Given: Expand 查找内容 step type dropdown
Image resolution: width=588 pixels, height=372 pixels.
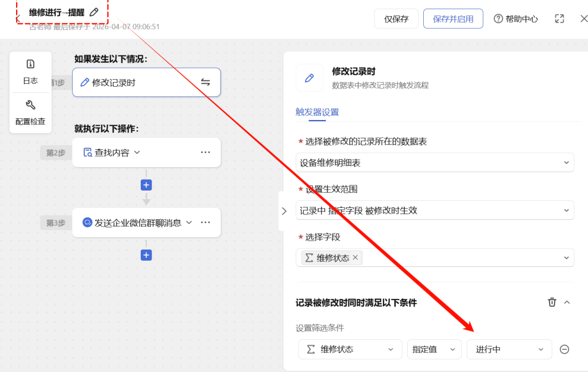Looking at the screenshot, I should 137,152.
